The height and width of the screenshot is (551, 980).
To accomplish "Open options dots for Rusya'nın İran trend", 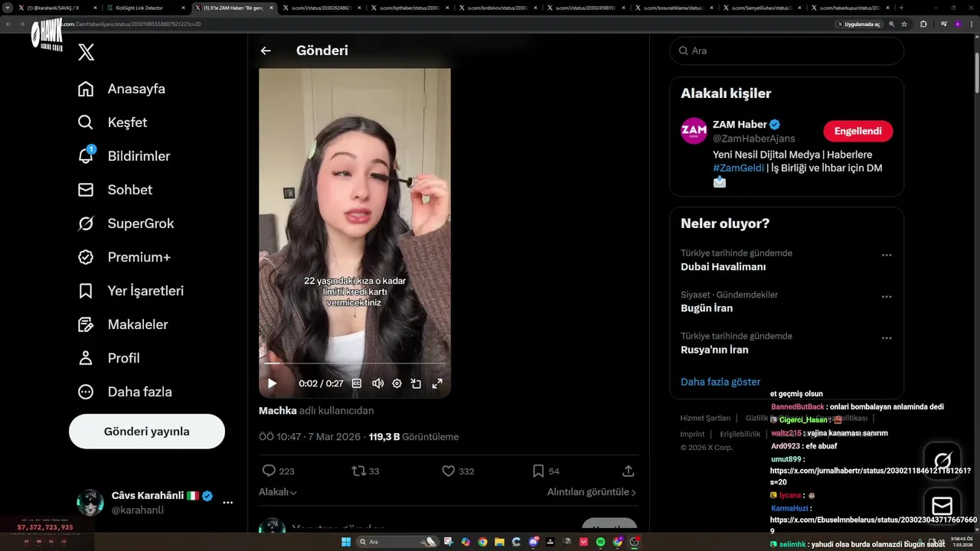I will click(x=887, y=338).
